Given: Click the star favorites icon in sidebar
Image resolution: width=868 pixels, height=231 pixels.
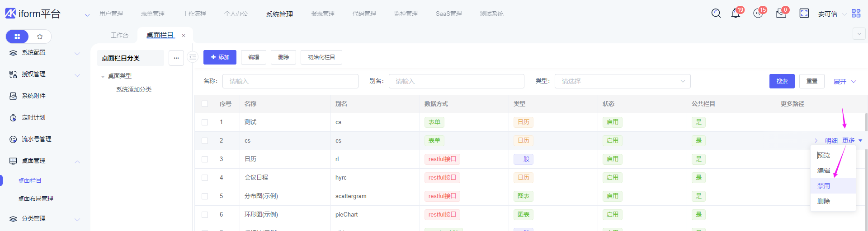Looking at the screenshot, I should 40,37.
